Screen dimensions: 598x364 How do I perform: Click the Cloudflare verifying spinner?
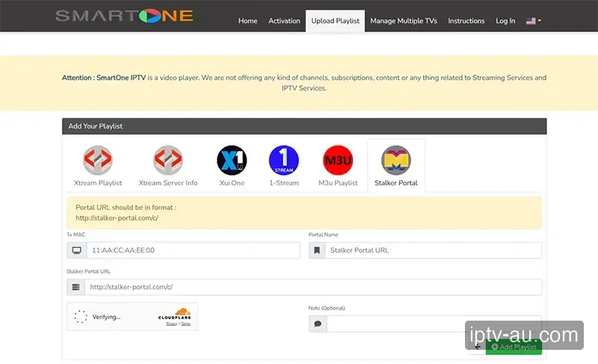[81, 317]
